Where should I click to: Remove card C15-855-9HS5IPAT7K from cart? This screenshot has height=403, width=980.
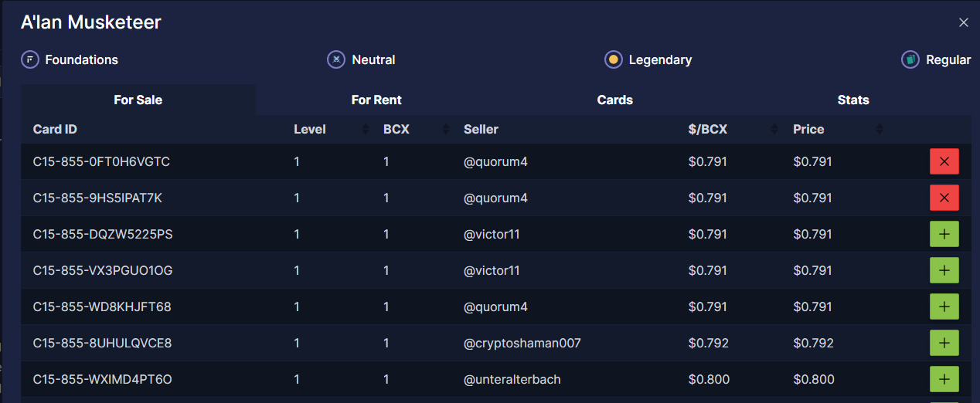[x=944, y=198]
